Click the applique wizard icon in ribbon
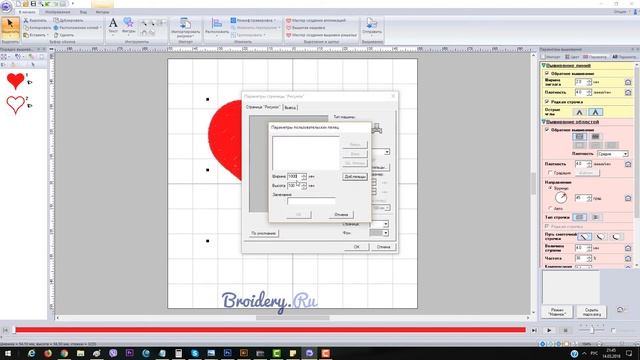This screenshot has height=360, width=640. click(289, 20)
